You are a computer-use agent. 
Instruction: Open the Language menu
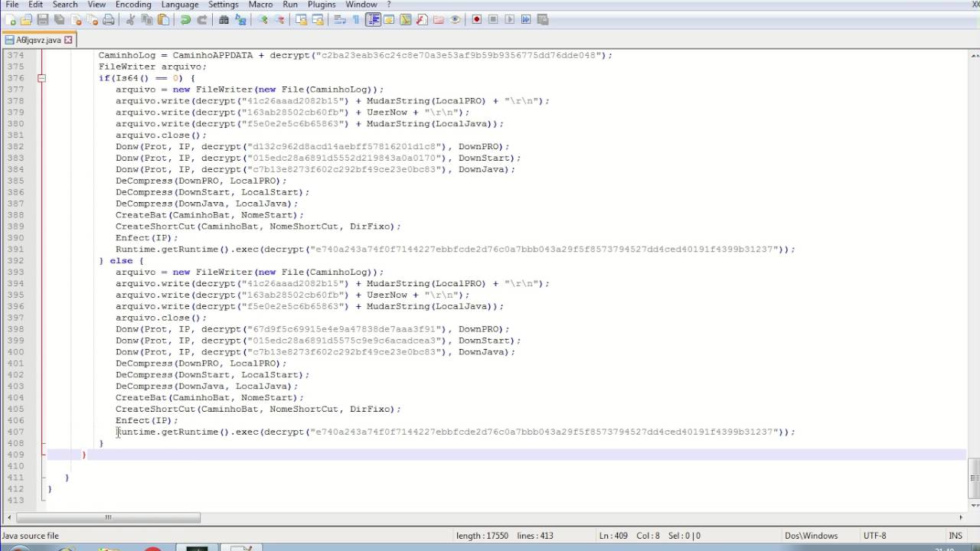[180, 5]
